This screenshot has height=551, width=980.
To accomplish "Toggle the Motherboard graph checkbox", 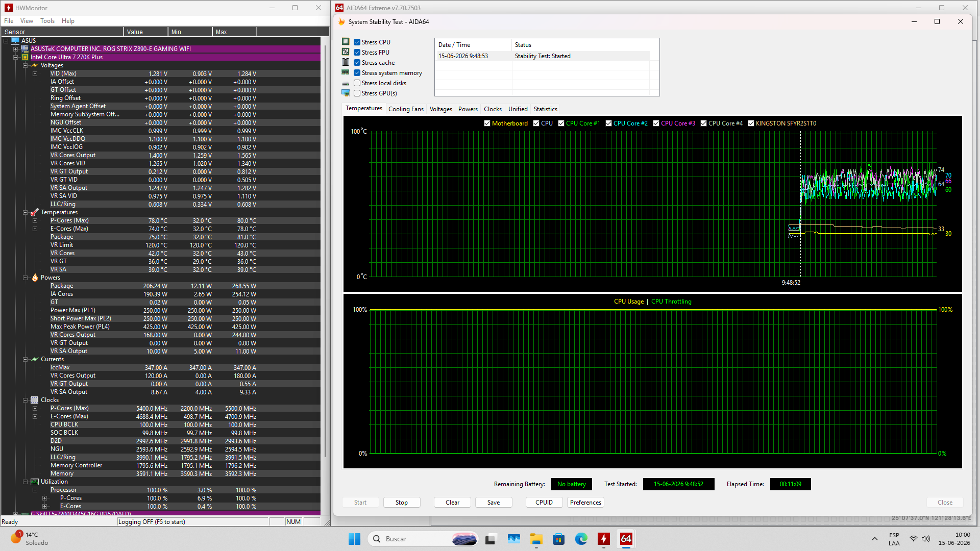I will click(487, 123).
